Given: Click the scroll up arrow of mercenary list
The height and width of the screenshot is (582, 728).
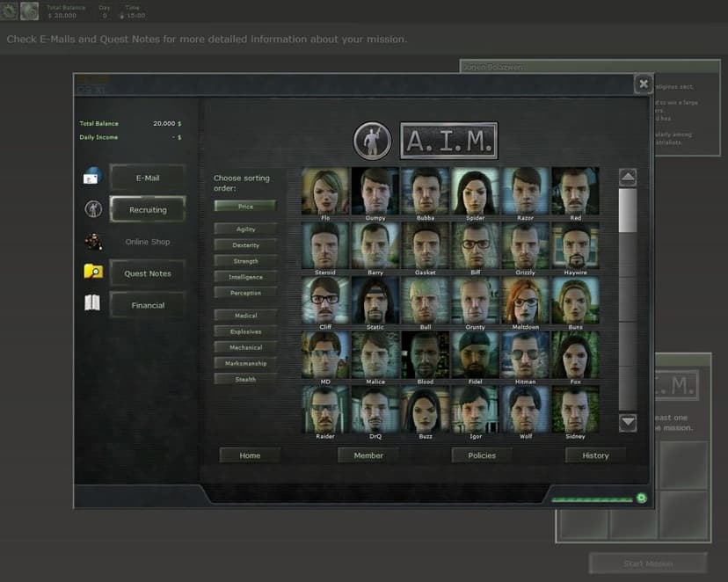Looking at the screenshot, I should point(628,177).
